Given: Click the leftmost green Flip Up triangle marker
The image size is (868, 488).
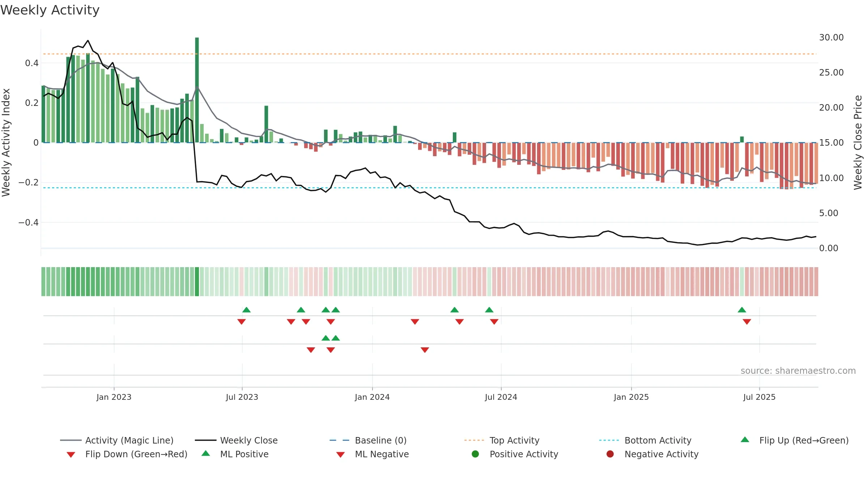Looking at the screenshot, I should point(246,310).
